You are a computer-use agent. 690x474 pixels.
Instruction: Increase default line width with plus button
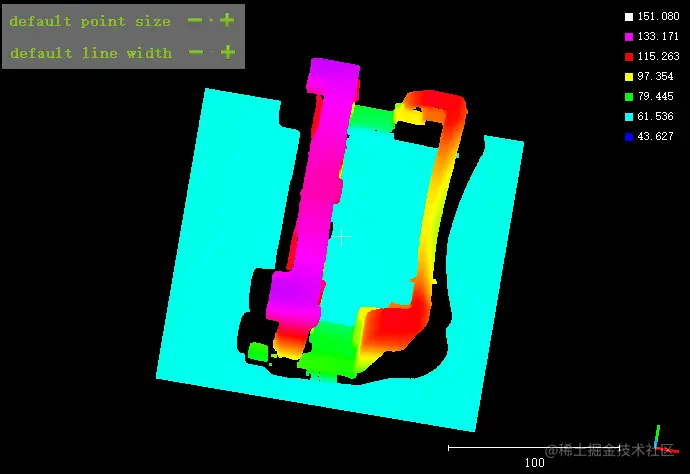tap(228, 52)
